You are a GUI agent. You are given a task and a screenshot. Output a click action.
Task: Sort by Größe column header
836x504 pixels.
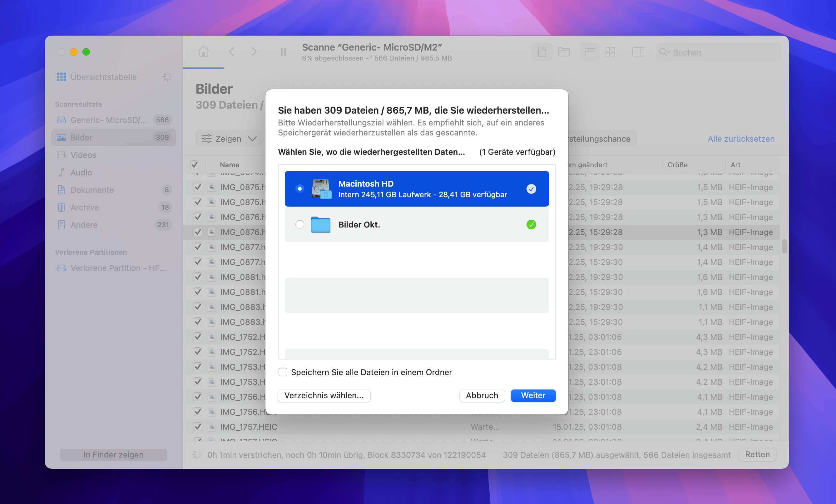pyautogui.click(x=677, y=165)
